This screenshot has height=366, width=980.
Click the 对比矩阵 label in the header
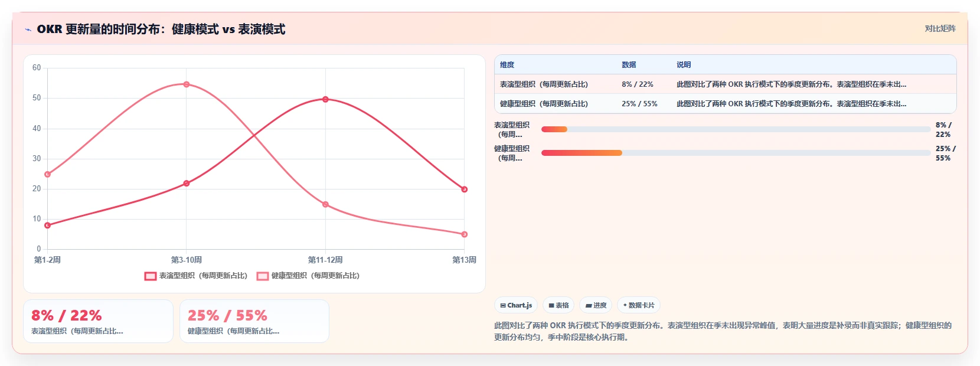coord(940,28)
